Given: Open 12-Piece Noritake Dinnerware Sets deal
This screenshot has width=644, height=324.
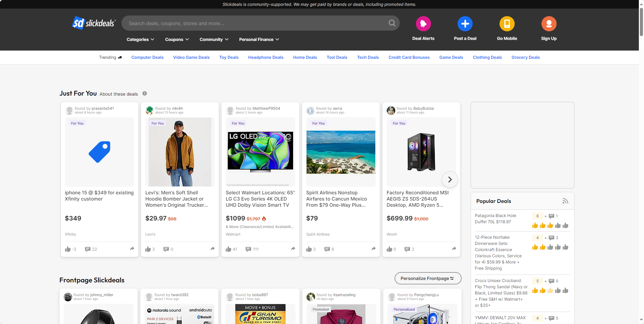Looking at the screenshot, I should tap(499, 253).
